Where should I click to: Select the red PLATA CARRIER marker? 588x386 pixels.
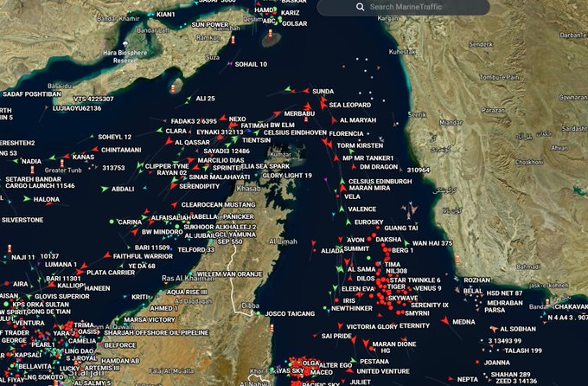point(80,273)
